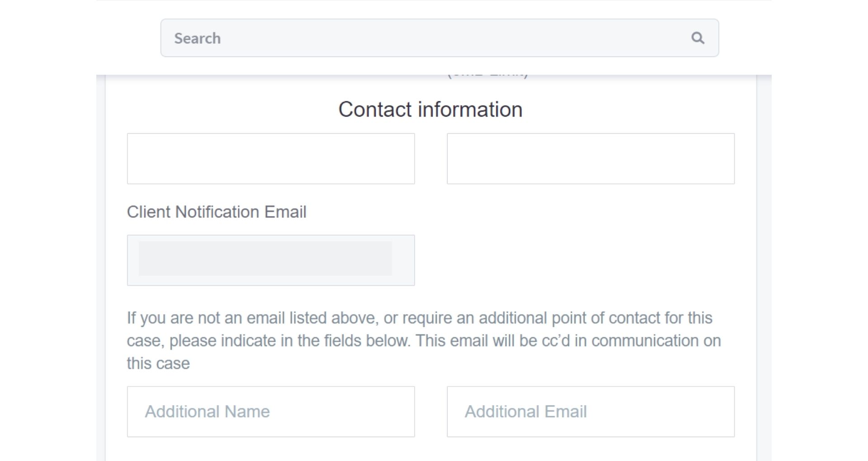Image resolution: width=868 pixels, height=461 pixels.
Task: Click the final "this case" help text line
Action: pos(158,363)
